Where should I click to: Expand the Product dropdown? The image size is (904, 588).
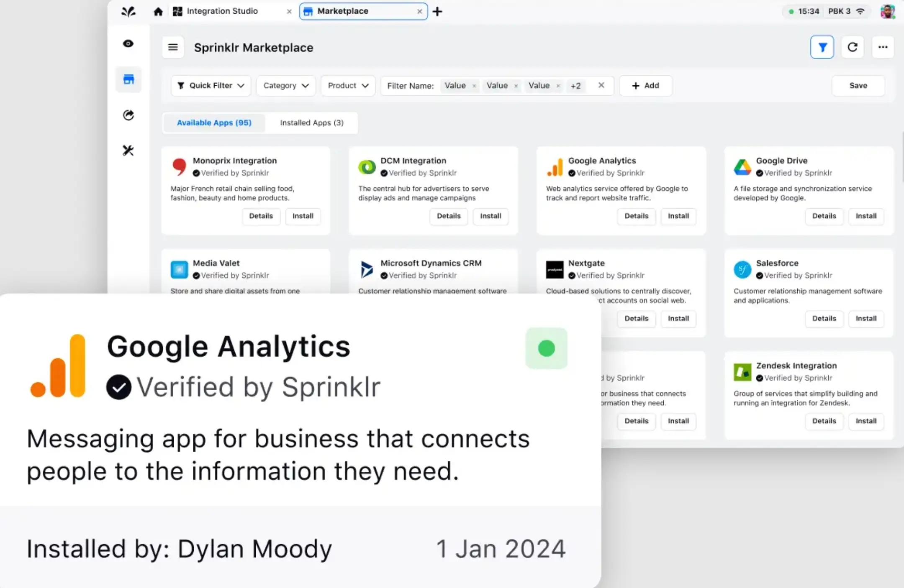pos(348,86)
